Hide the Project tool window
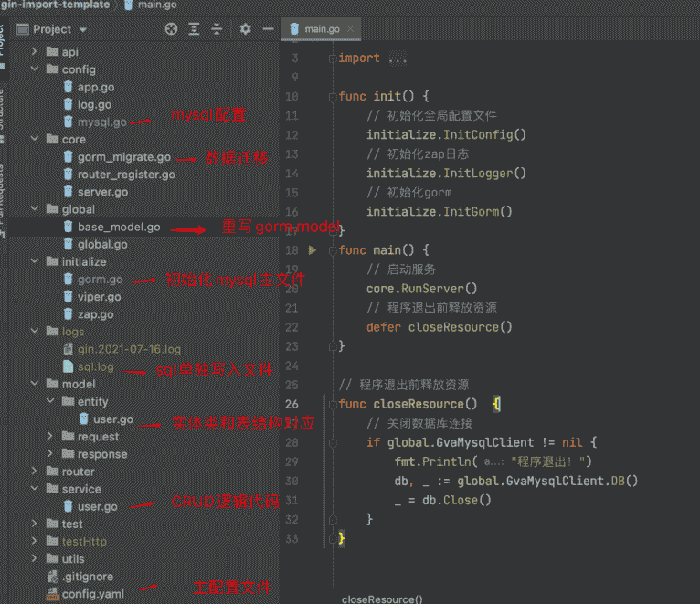Viewport: 700px width, 604px height. click(x=268, y=29)
